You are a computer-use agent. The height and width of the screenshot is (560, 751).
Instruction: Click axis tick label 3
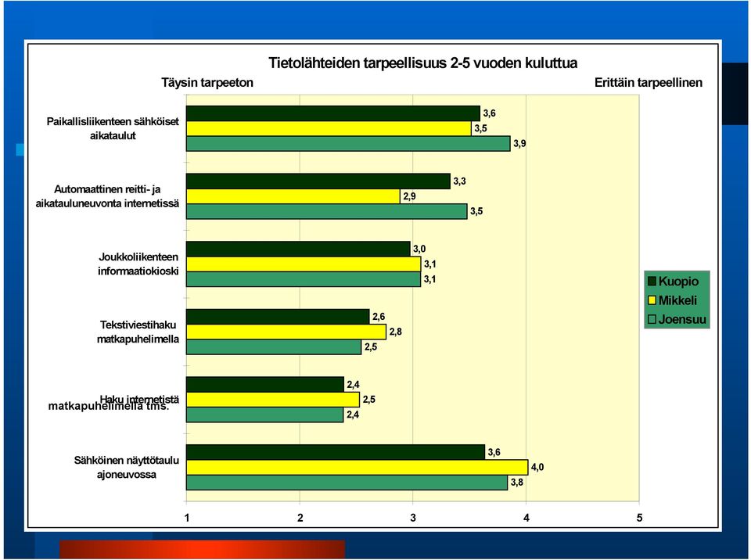pos(413,518)
